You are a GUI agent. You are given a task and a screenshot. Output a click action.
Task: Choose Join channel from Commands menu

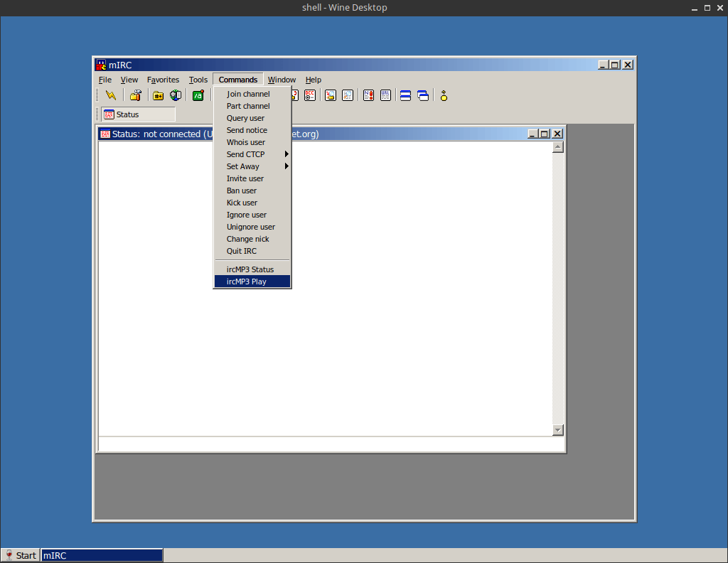(248, 94)
